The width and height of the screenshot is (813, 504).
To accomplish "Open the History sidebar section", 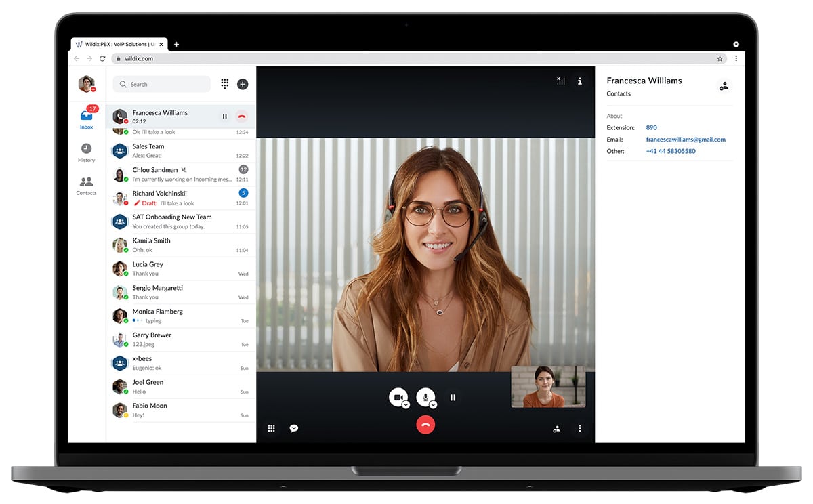I will coord(86,152).
